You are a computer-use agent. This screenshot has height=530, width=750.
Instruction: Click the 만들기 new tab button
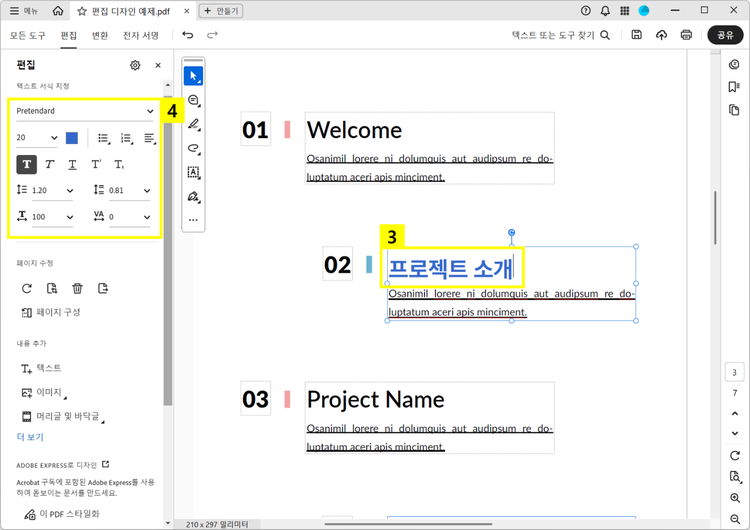coord(221,11)
